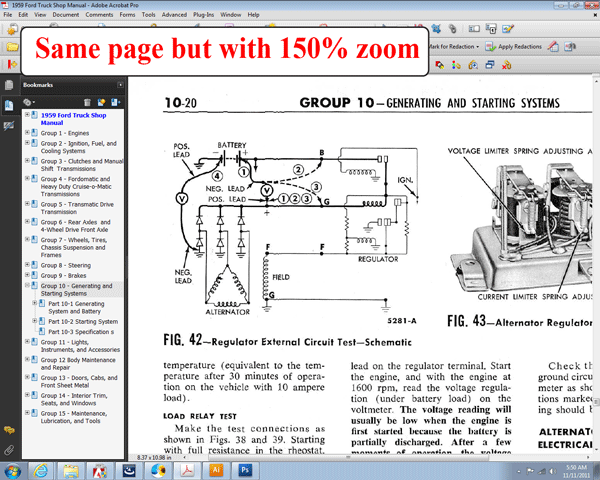
Task: Open the Tools menu
Action: 148,15
